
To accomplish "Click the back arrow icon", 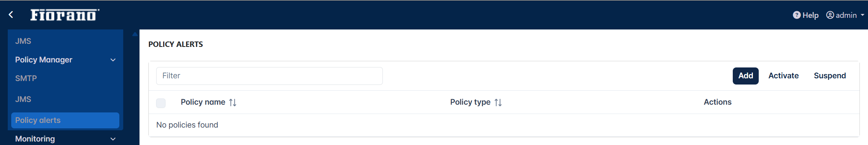I will 11,15.
